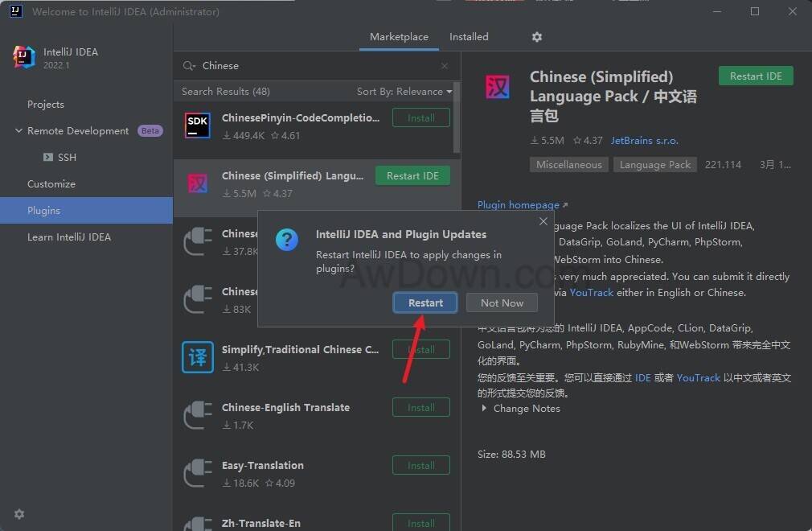Expand the Change Notes section
The width and height of the screenshot is (812, 531).
(x=484, y=409)
